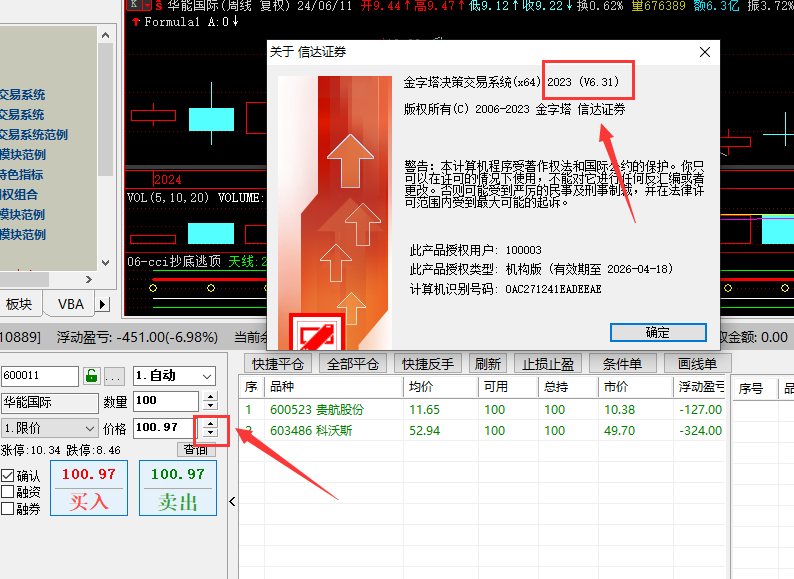
Task: Decrease quantity with the 数量 down arrow
Action: tap(210, 405)
